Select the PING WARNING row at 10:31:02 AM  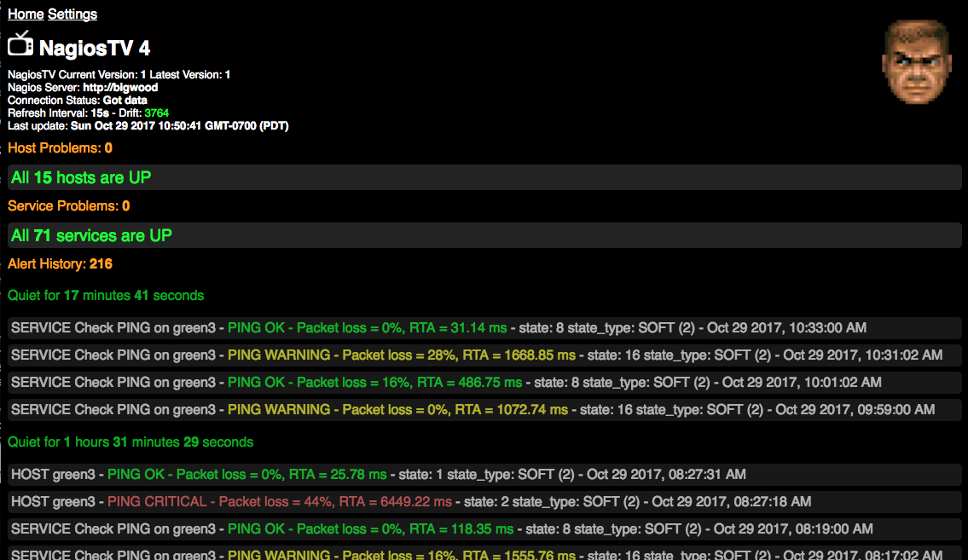(484, 355)
